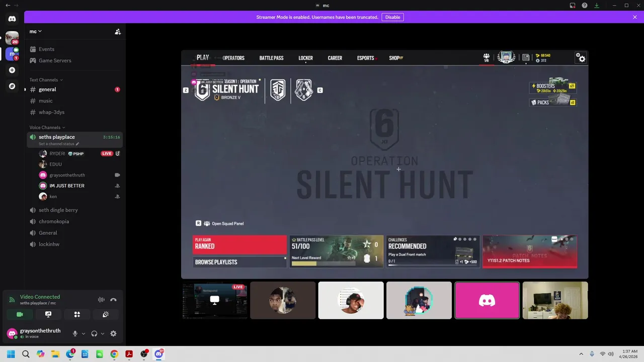Open the Events calendar entry

point(74,49)
